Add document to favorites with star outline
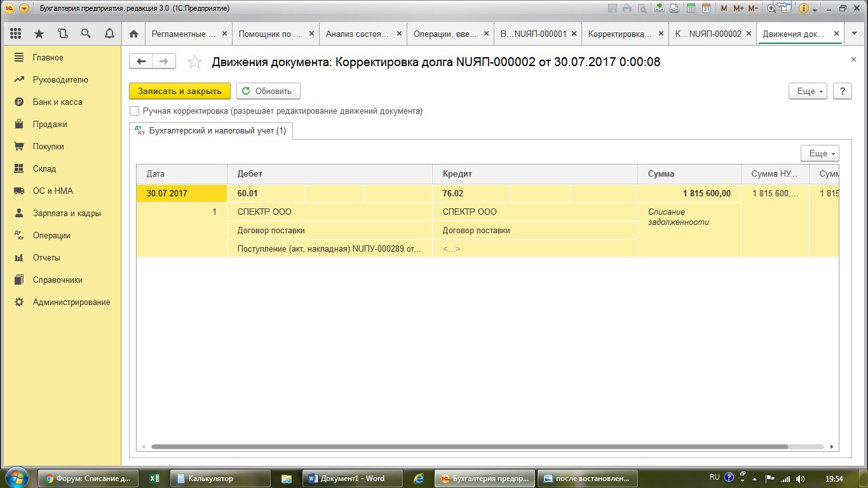 195,62
